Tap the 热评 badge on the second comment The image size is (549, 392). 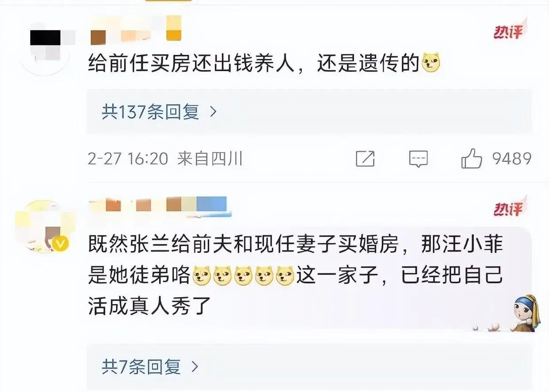click(509, 209)
